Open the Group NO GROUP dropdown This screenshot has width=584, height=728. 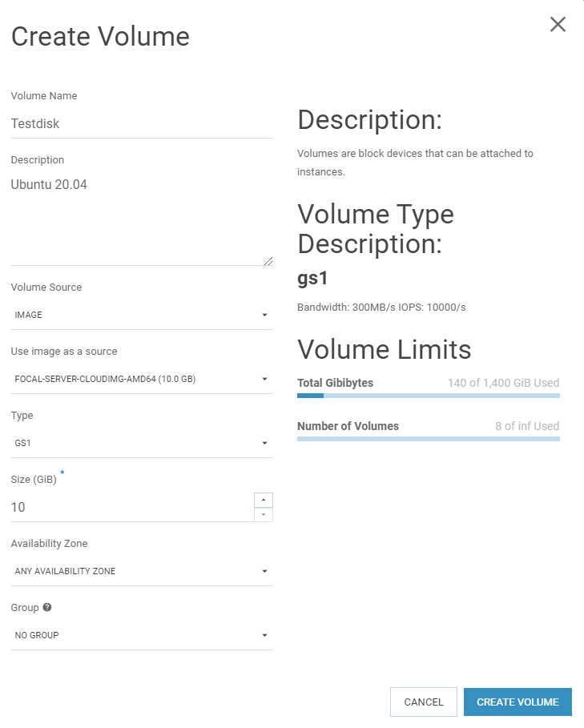coord(142,635)
